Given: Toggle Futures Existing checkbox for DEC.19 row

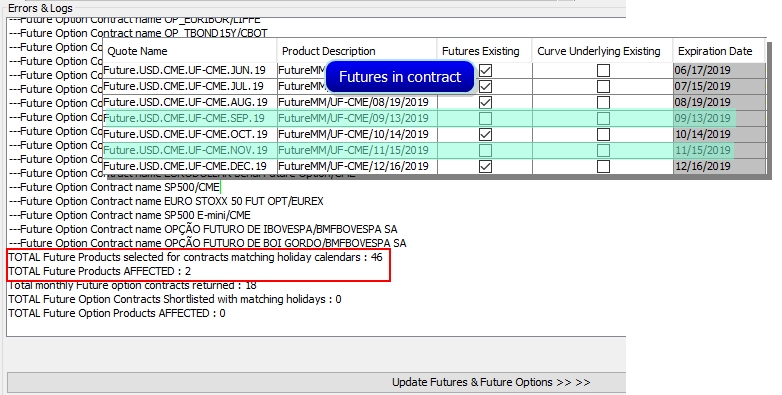Looking at the screenshot, I should click(x=485, y=167).
